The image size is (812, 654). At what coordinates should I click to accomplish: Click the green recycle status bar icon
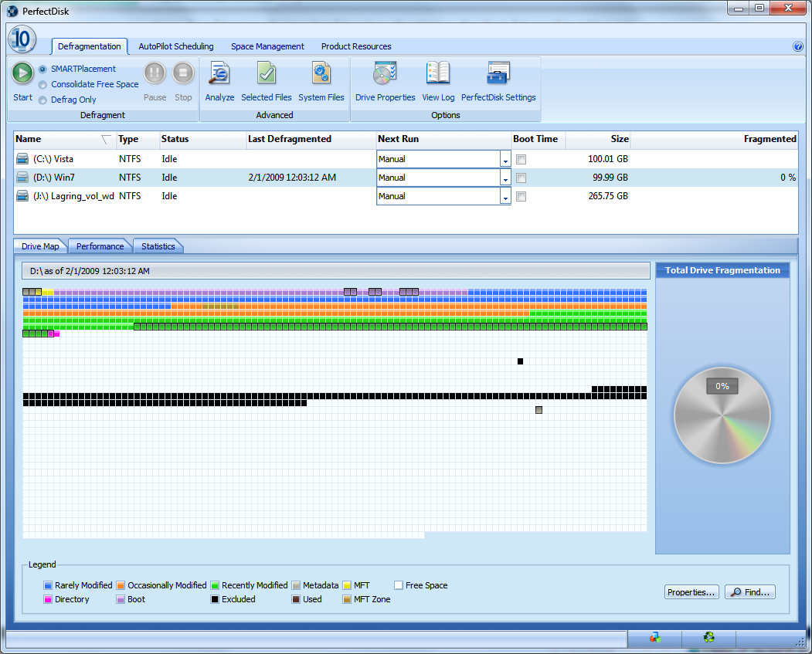coord(709,638)
